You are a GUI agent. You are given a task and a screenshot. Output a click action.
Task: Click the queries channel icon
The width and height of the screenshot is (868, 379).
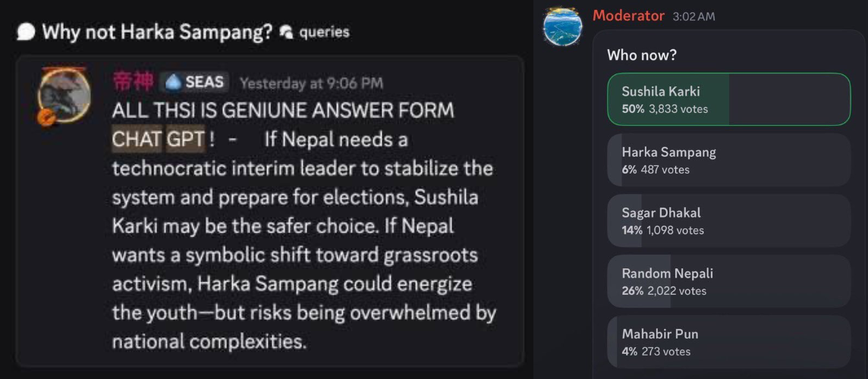click(x=287, y=32)
